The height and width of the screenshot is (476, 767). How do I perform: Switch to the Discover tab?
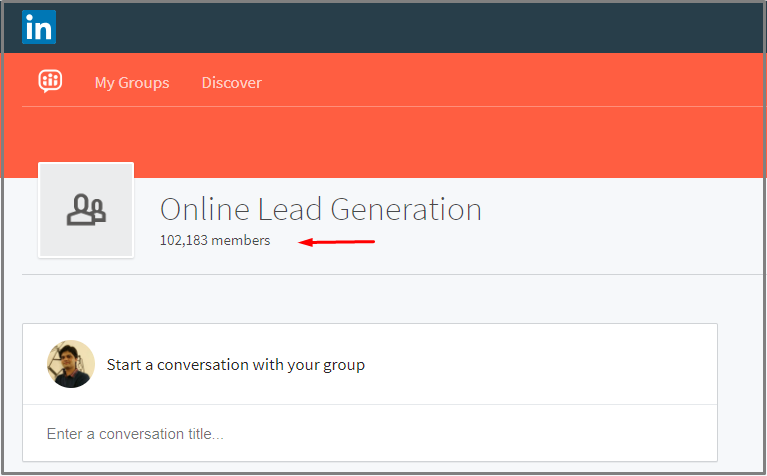point(231,83)
